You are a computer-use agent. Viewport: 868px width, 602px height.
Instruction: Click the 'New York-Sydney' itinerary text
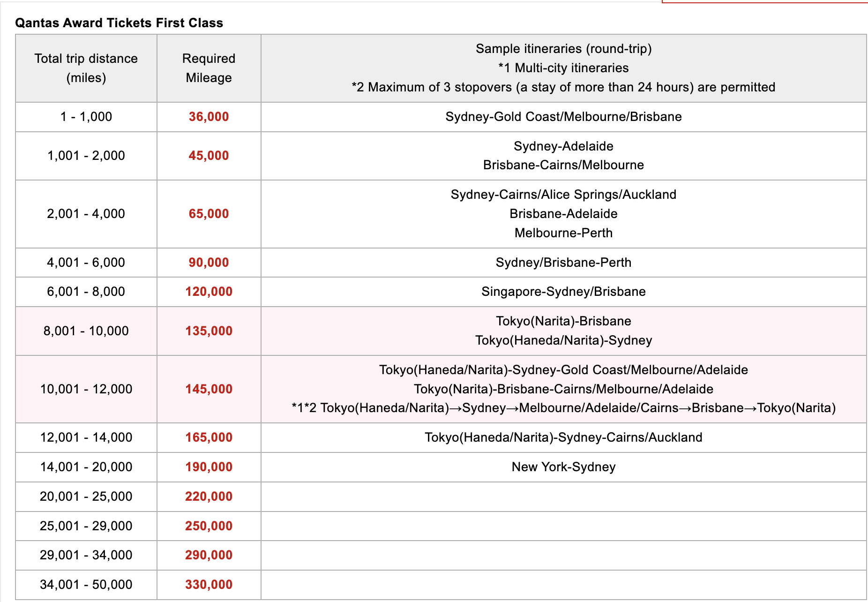point(564,467)
